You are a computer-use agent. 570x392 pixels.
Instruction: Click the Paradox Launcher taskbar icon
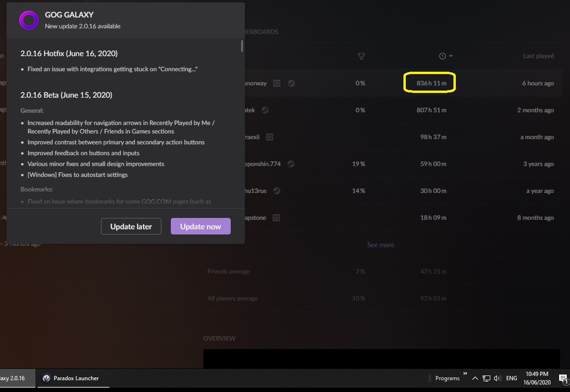tap(46, 378)
